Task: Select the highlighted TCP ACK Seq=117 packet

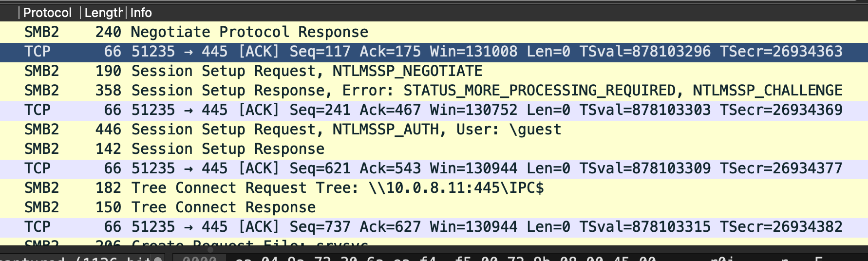Action: (434, 52)
